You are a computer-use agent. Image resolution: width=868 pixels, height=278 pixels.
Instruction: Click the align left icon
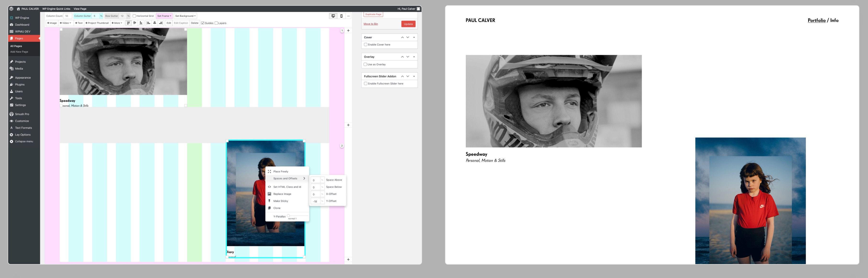[x=148, y=23]
